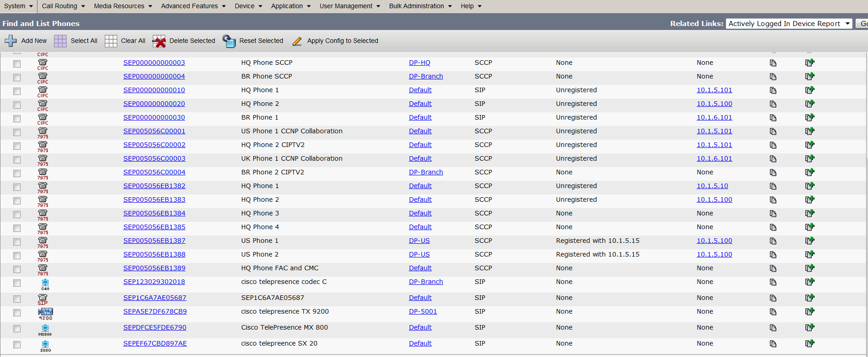The image size is (868, 357).
Task: Click super copy icon for SEP005056EB1388
Action: pos(810,254)
